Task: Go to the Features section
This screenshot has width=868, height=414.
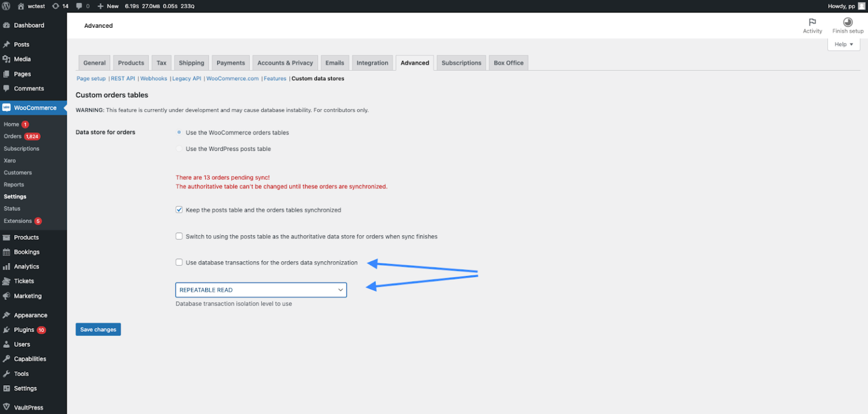Action: (275, 79)
